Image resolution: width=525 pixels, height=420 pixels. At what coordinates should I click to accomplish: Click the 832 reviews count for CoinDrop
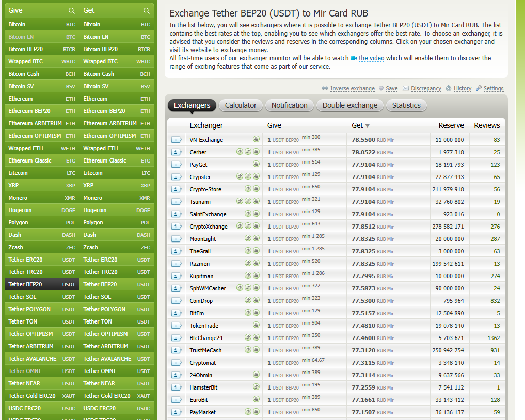click(495, 301)
